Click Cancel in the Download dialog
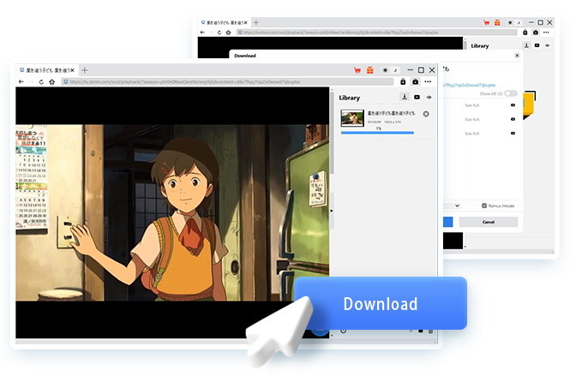The width and height of the screenshot is (588, 376). pyautogui.click(x=489, y=222)
